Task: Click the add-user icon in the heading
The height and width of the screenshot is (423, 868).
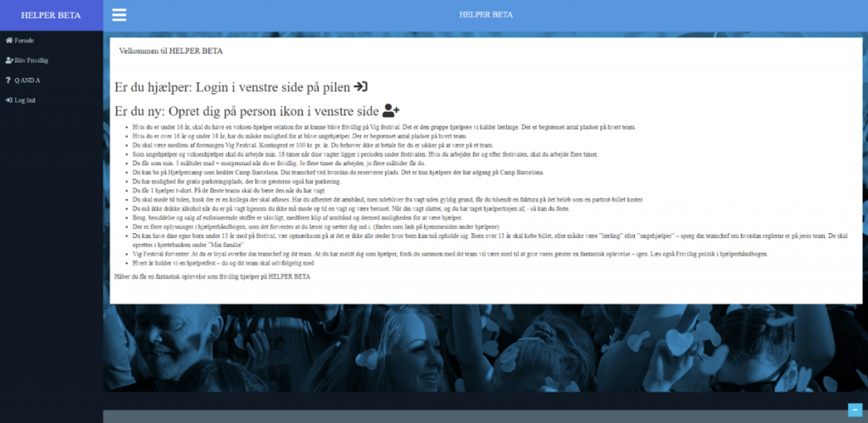Action: 391,110
